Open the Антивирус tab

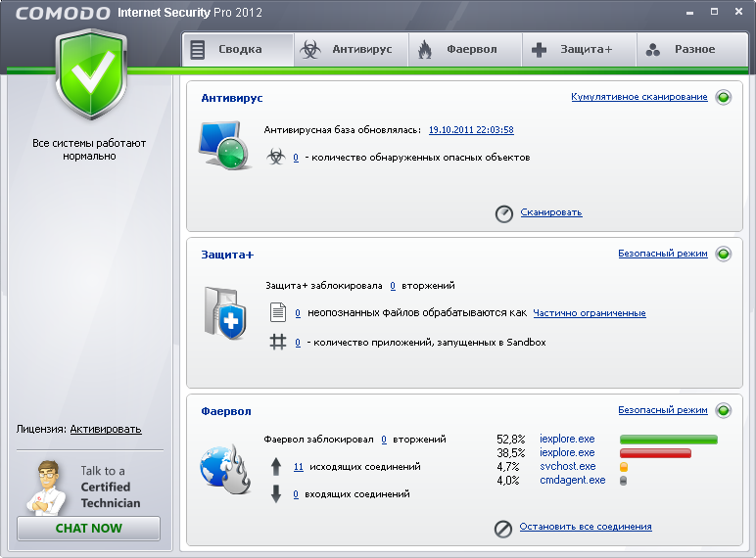coord(351,49)
